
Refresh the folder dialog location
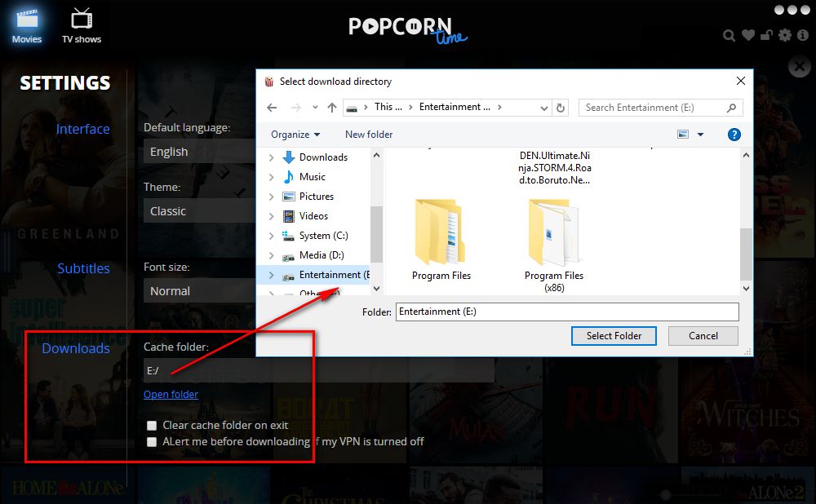[x=561, y=108]
